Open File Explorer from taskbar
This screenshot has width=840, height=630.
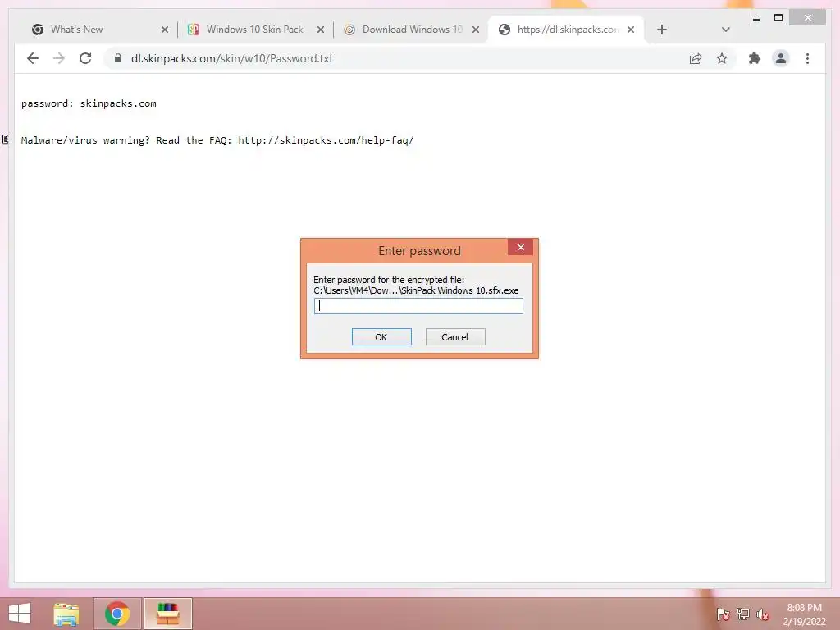[x=66, y=614]
